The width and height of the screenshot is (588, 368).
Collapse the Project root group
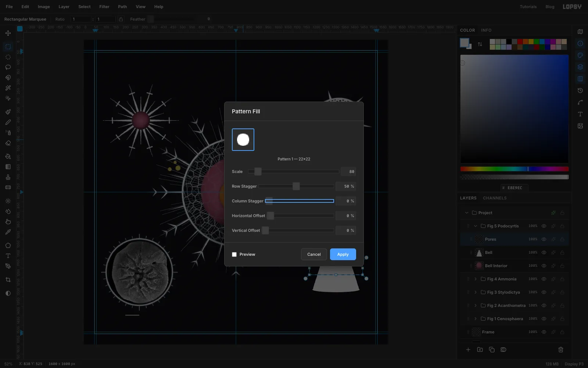(x=467, y=213)
